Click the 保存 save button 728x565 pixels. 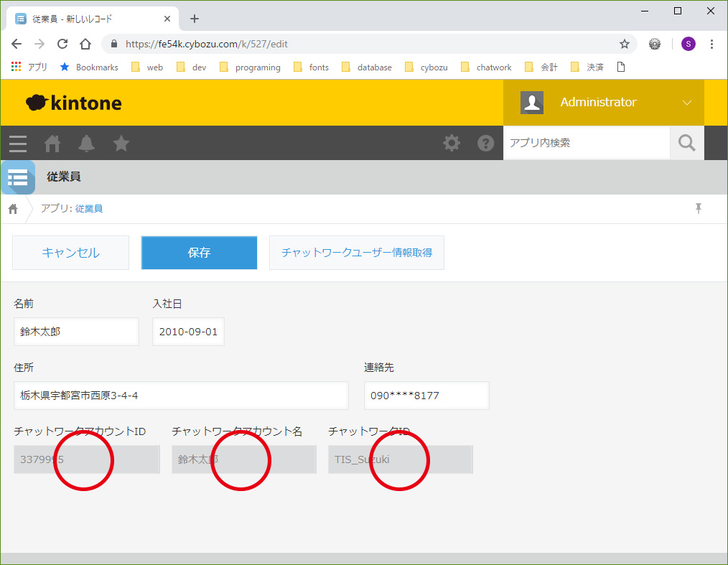tap(199, 253)
